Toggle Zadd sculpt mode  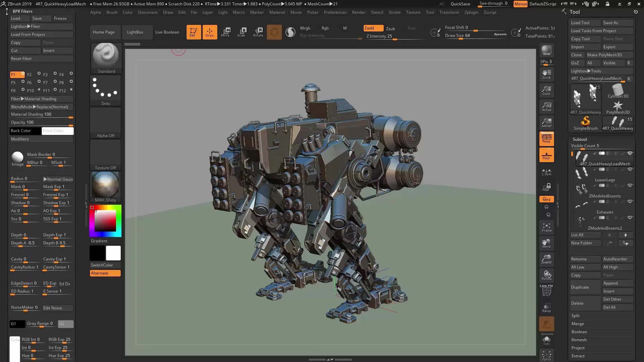(x=373, y=28)
